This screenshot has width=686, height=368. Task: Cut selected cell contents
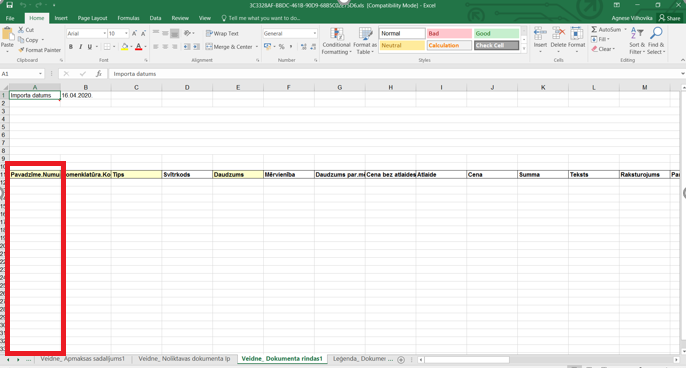click(x=26, y=30)
